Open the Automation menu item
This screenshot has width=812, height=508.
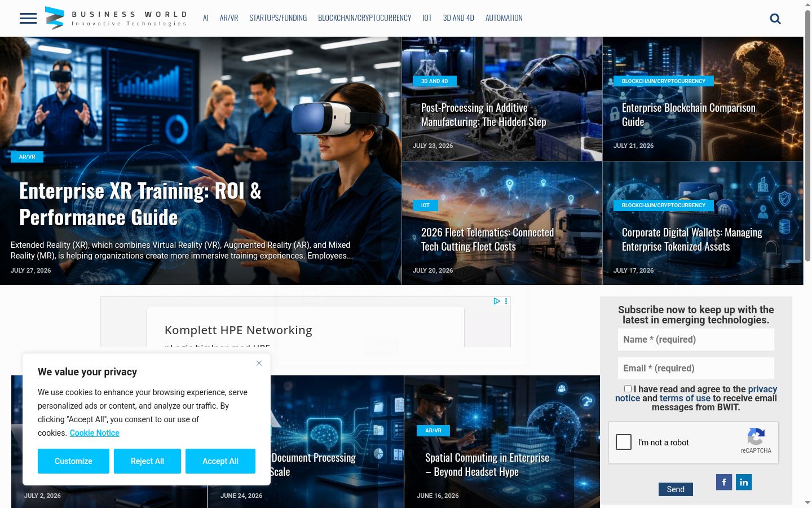pos(504,18)
